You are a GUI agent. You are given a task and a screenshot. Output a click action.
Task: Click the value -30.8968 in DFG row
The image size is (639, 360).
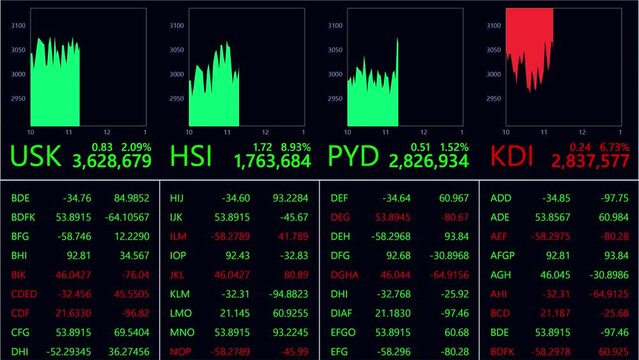pos(449,256)
